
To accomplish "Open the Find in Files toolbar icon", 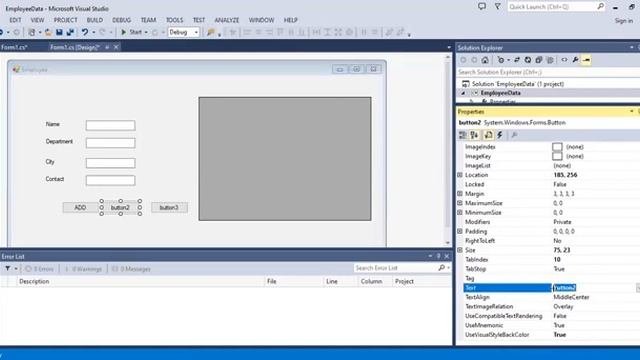I will tap(211, 32).
